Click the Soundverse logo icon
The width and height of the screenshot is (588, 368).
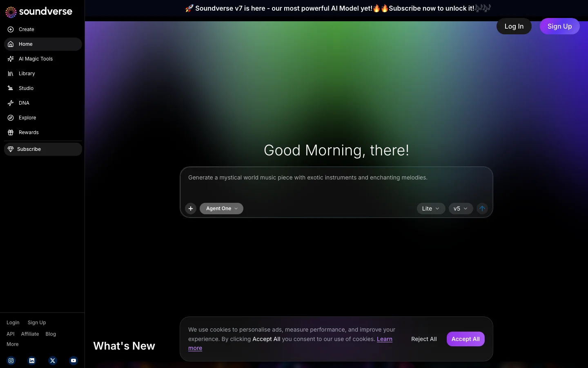tap(11, 12)
